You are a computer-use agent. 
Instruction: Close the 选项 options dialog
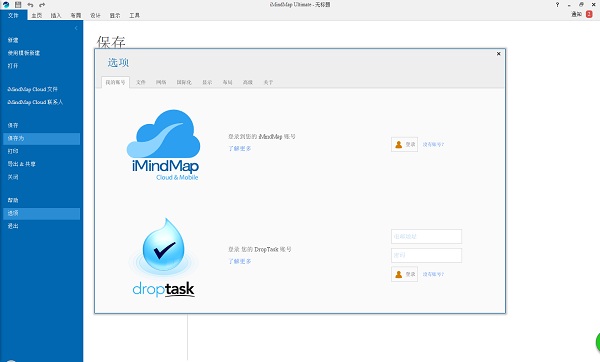(x=499, y=54)
